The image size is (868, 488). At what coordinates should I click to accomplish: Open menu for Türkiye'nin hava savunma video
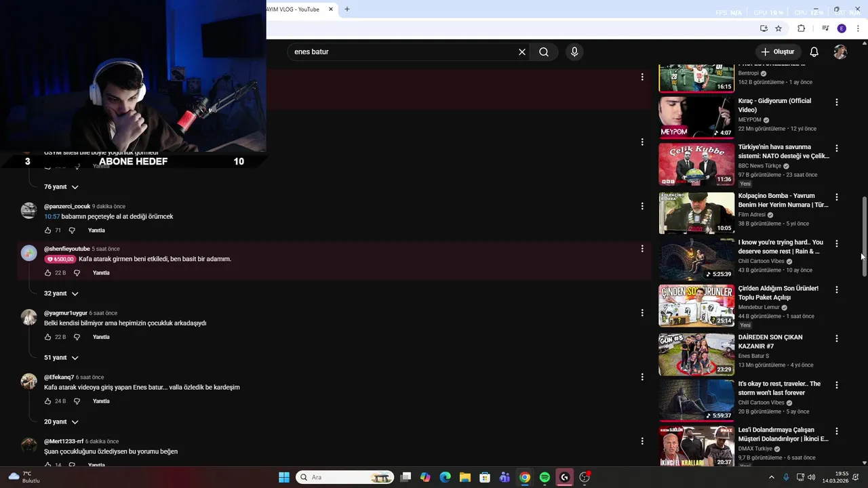click(x=836, y=148)
